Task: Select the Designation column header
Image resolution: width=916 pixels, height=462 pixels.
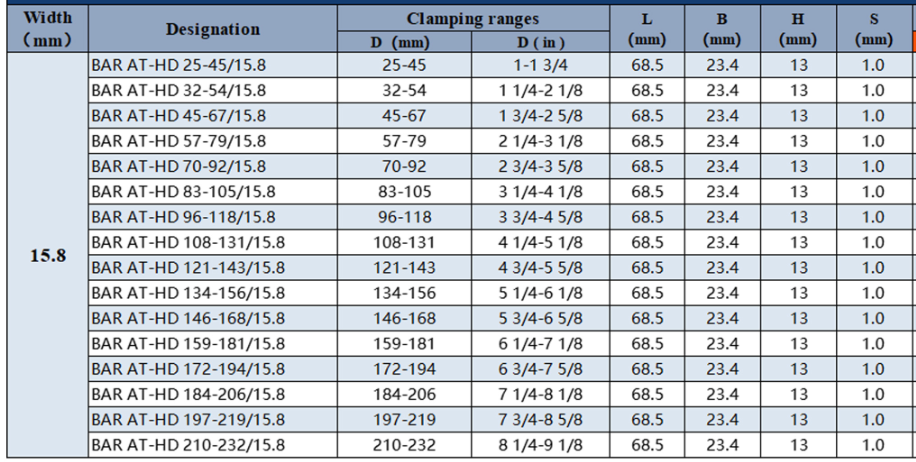Action: 212,29
